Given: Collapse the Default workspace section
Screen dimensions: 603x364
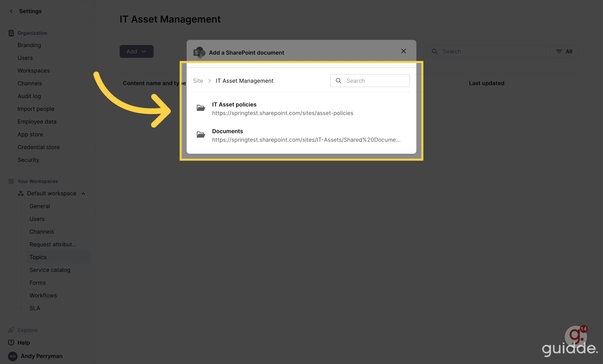Looking at the screenshot, I should (x=83, y=194).
